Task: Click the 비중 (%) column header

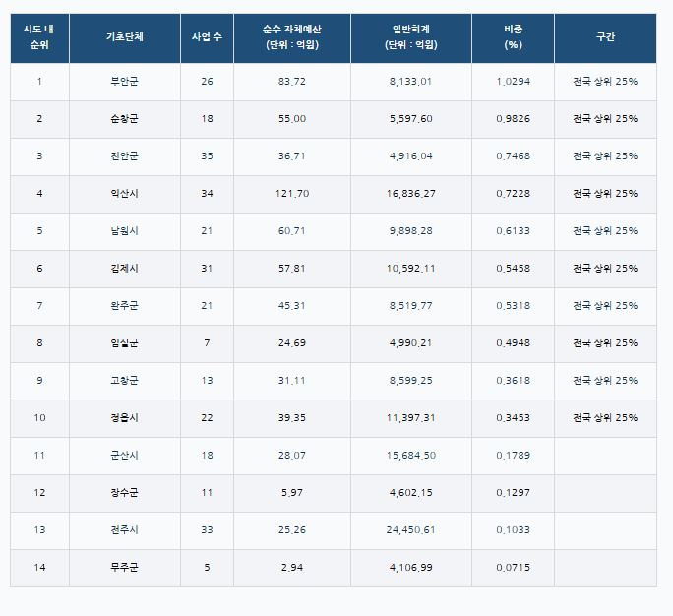Action: coord(513,37)
